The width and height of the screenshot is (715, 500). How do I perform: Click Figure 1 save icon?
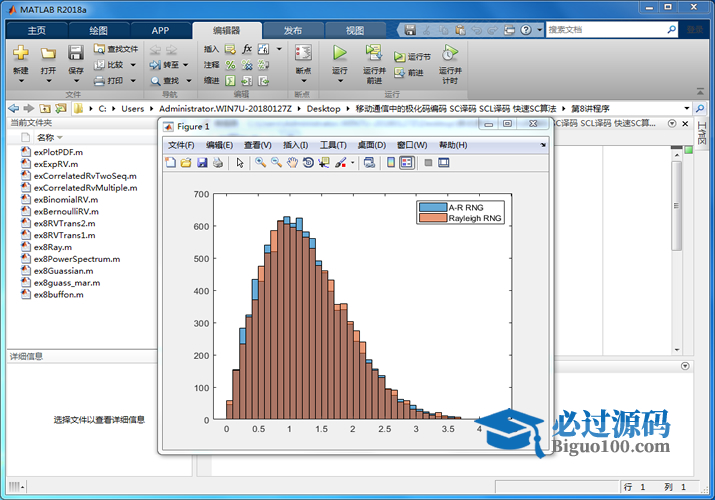click(202, 162)
